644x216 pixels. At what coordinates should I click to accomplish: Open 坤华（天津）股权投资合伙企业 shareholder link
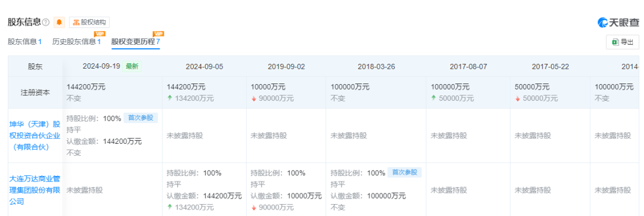click(35, 135)
